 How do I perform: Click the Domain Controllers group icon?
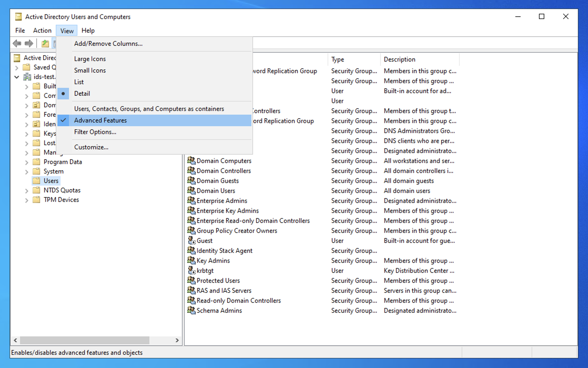[191, 170]
